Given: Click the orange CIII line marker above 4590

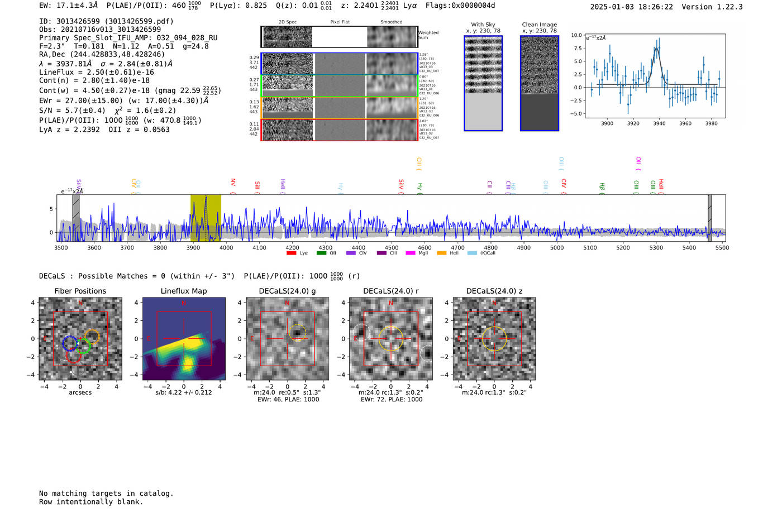Looking at the screenshot, I should (419, 164).
